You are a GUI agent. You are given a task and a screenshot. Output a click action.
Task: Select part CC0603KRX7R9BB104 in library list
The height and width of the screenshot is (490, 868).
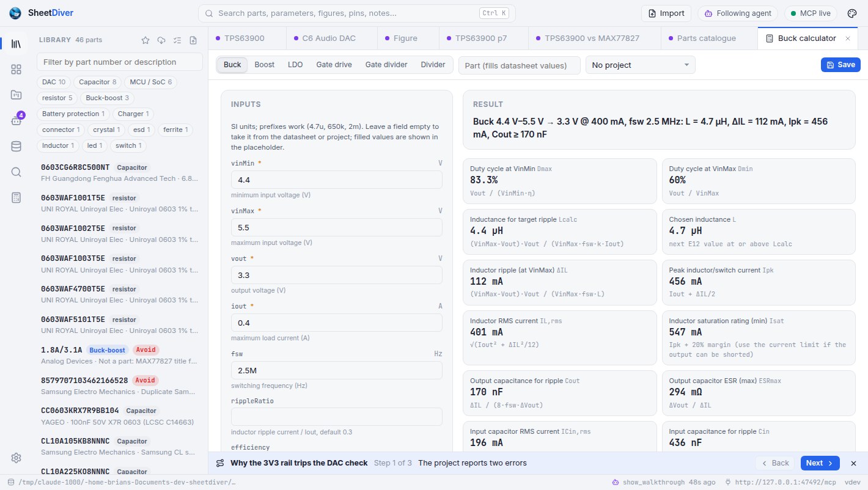[119, 416]
